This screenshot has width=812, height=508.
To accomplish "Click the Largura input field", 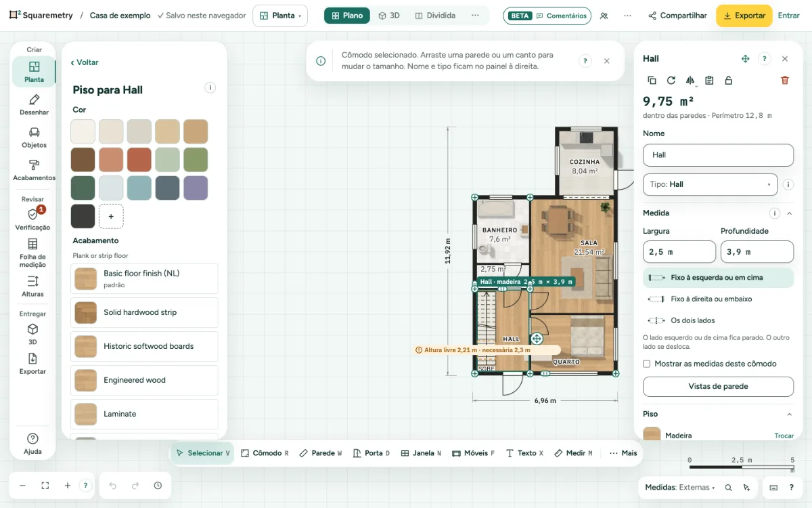I will (x=679, y=252).
